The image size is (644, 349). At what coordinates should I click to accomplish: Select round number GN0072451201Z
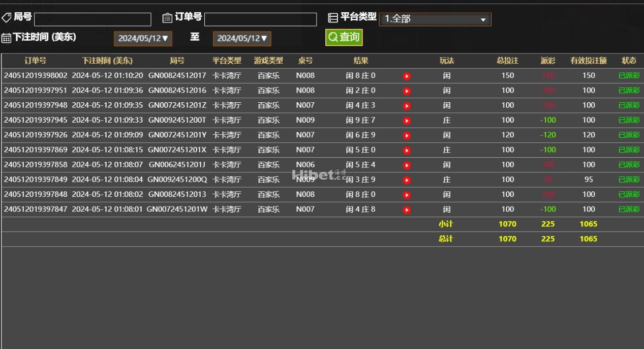click(177, 105)
